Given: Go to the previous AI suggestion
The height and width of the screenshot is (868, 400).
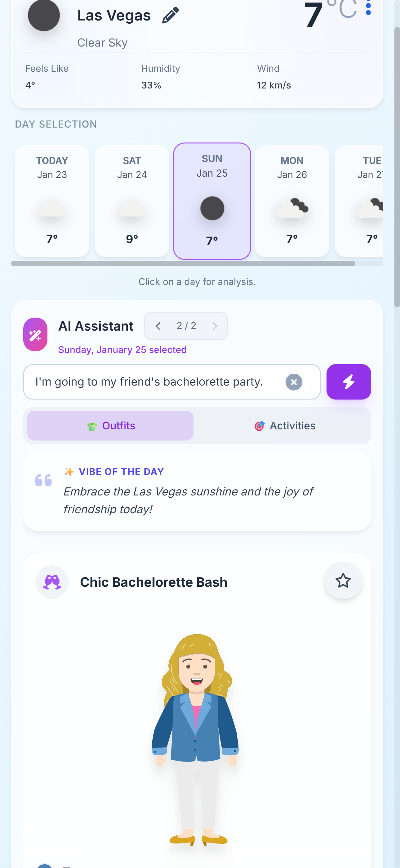Looking at the screenshot, I should coord(158,326).
